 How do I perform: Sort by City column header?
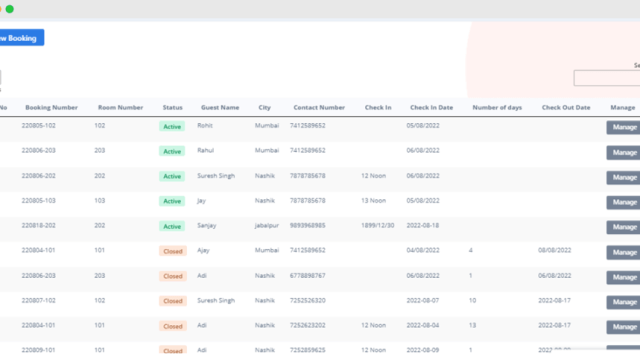click(x=264, y=107)
